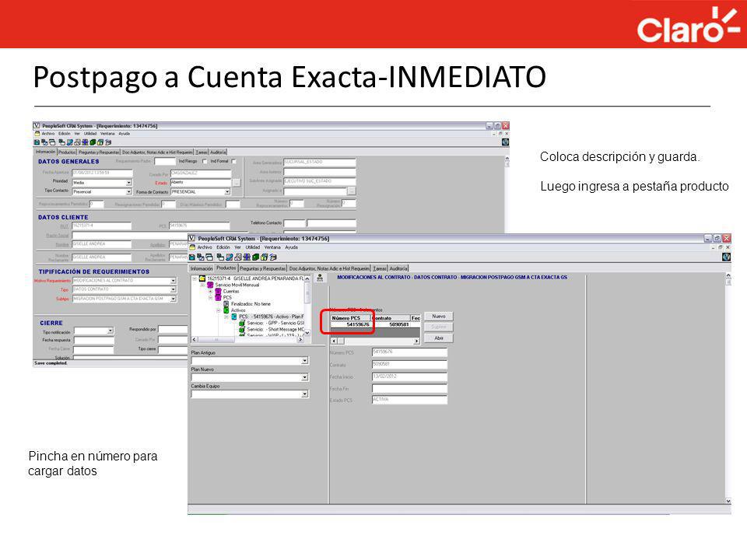Click the save disk icon in front window toolbar

(x=192, y=257)
